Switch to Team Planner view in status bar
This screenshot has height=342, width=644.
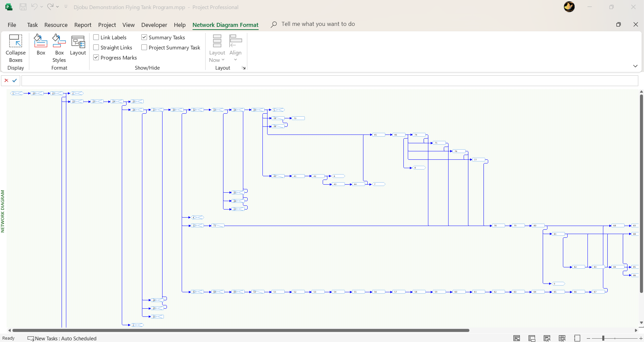[547, 338]
